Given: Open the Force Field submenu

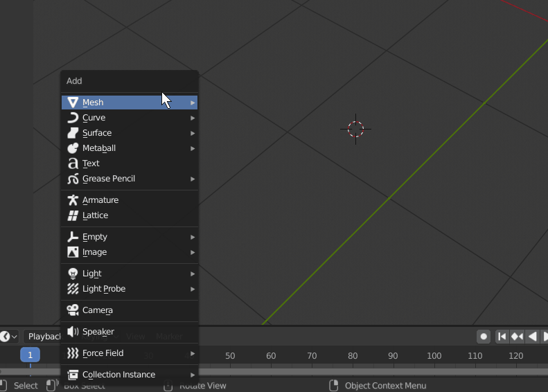Looking at the screenshot, I should click(130, 353).
